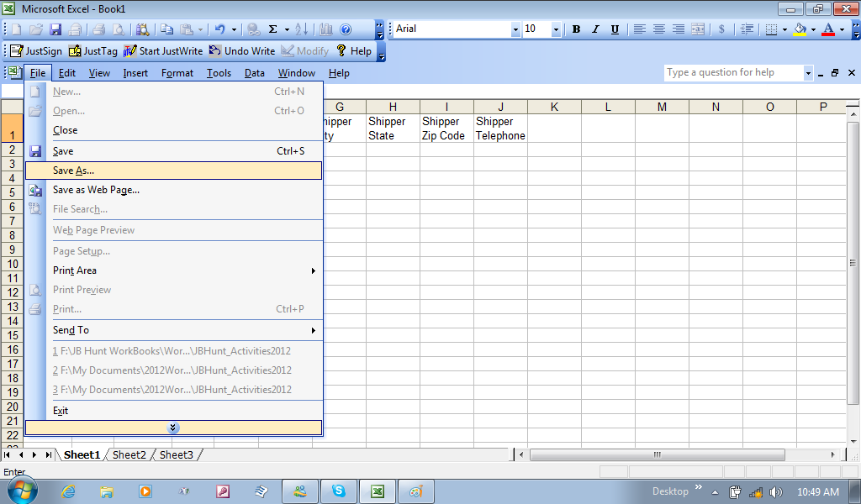Click the 'Type a question for help' box
Viewport: 861px width, 504px height.
(733, 73)
